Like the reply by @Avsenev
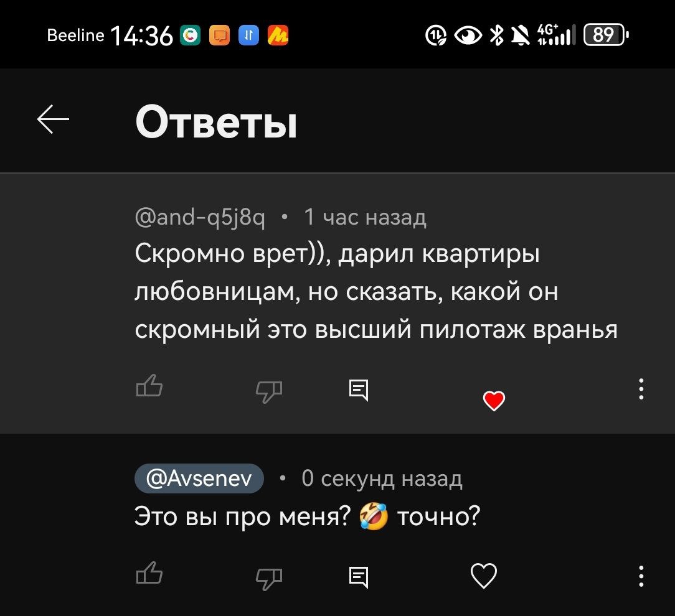Viewport: 675px width, 616px height. pos(149,572)
